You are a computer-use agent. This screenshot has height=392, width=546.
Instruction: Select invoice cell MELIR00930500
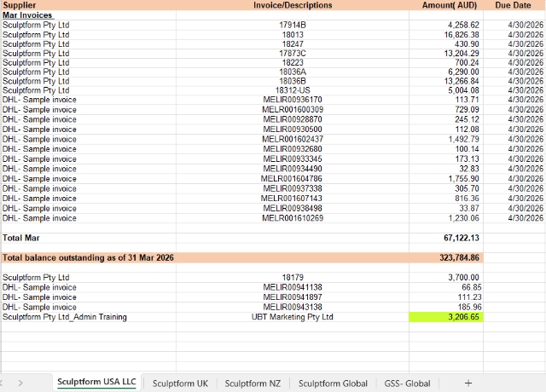(293, 130)
